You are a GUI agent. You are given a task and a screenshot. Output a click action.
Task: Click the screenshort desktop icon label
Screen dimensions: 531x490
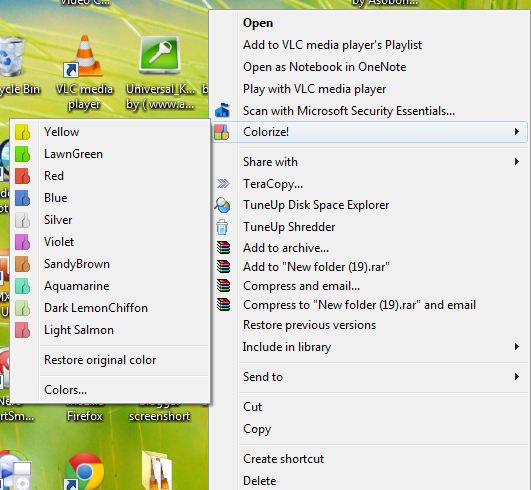160,416
